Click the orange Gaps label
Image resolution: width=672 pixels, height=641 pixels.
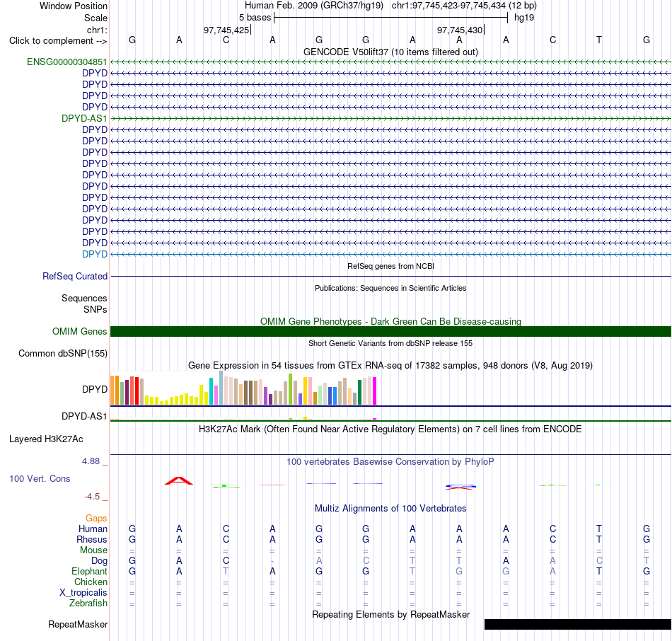(x=96, y=519)
